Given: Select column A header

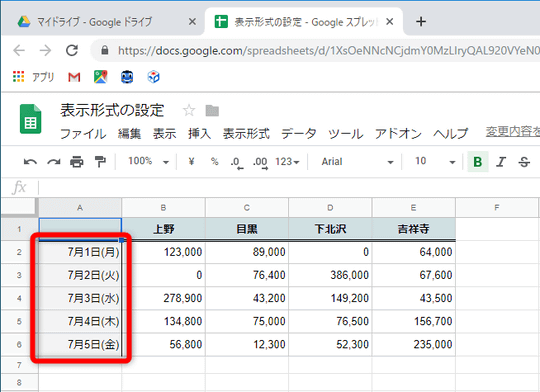Looking at the screenshot, I should 80,208.
